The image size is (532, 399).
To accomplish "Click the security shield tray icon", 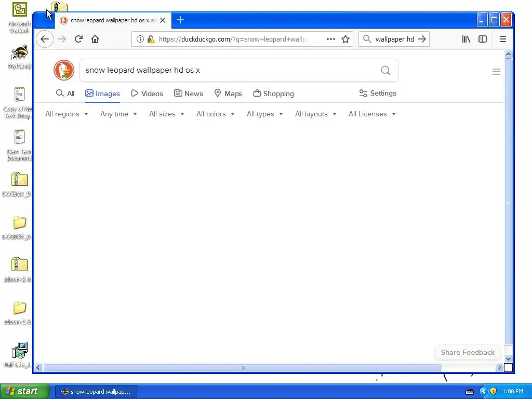I will click(494, 391).
